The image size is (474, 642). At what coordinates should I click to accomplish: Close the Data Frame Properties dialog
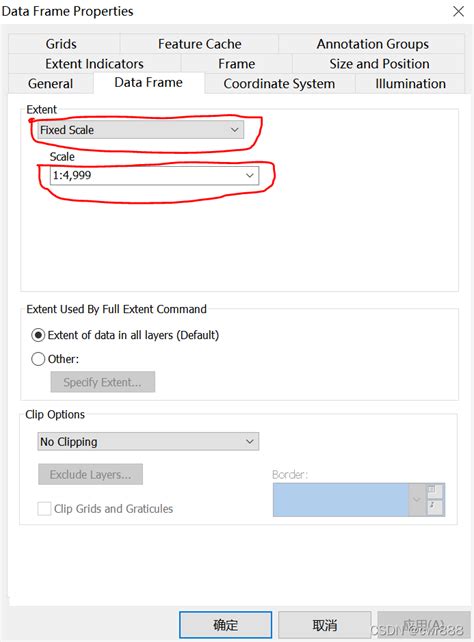(458, 11)
